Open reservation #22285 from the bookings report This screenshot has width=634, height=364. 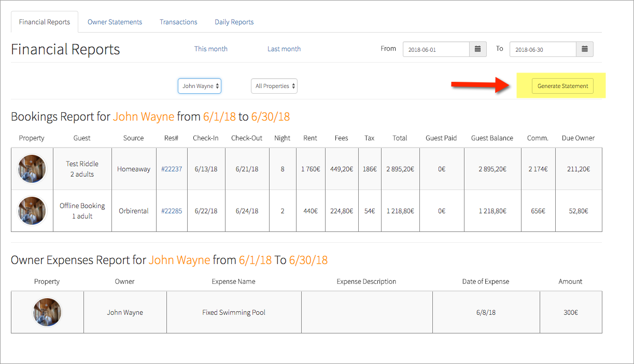click(172, 211)
